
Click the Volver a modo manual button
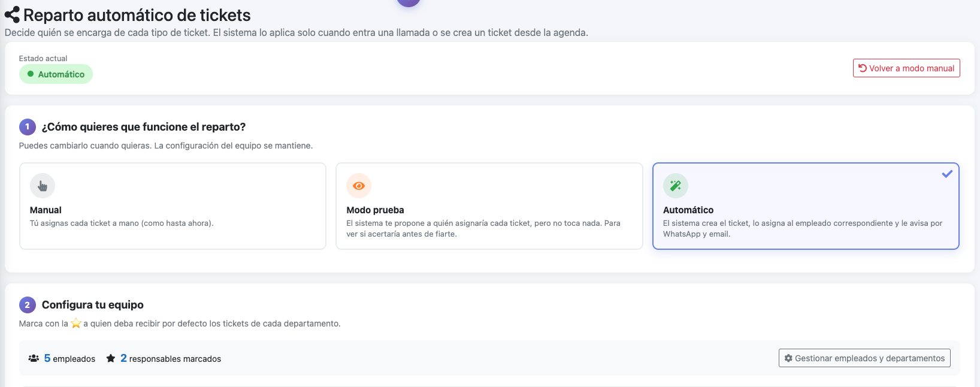906,68
